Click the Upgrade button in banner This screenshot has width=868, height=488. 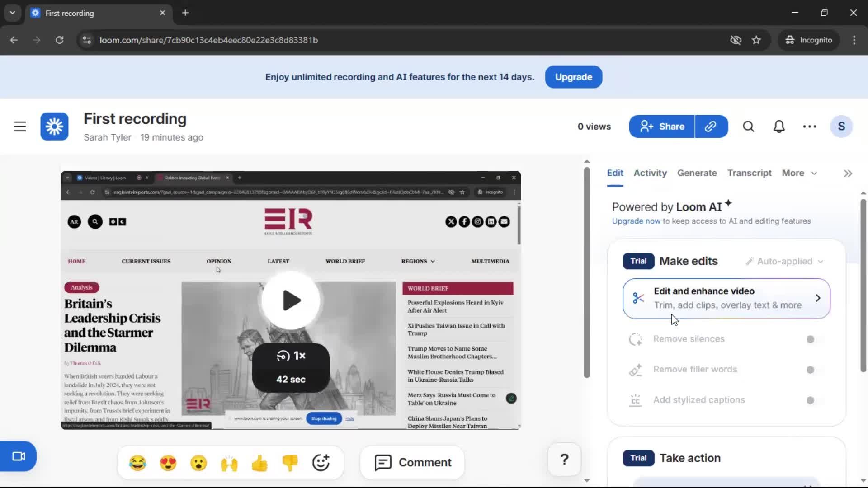click(573, 77)
